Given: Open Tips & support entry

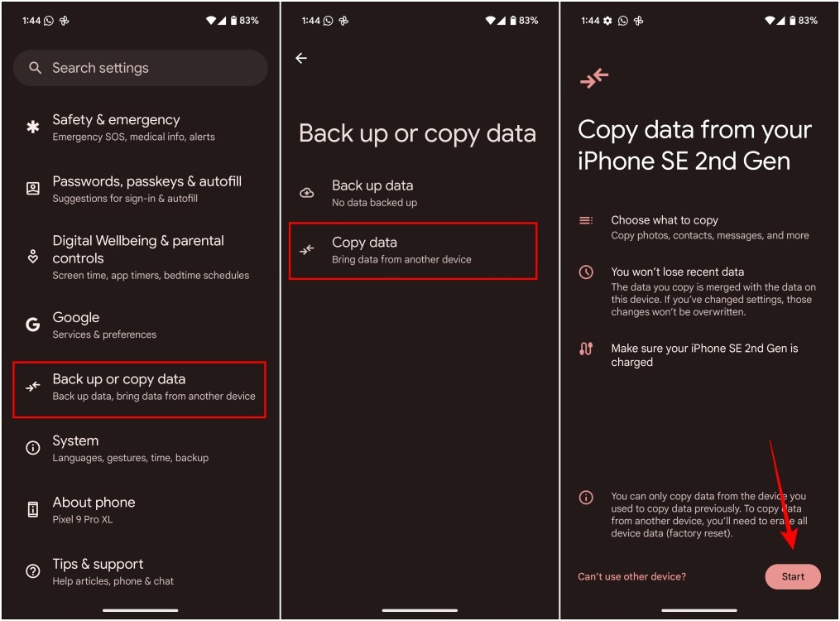Looking at the screenshot, I should (x=141, y=571).
